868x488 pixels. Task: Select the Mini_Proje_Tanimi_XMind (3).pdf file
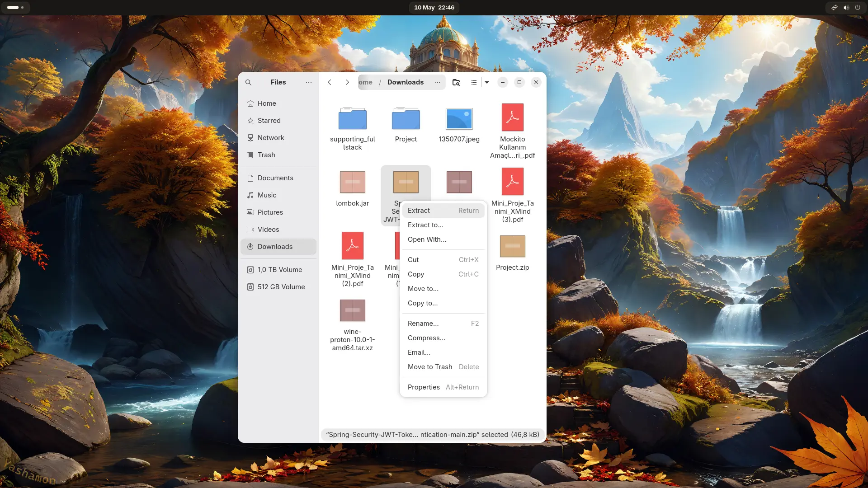[513, 182]
